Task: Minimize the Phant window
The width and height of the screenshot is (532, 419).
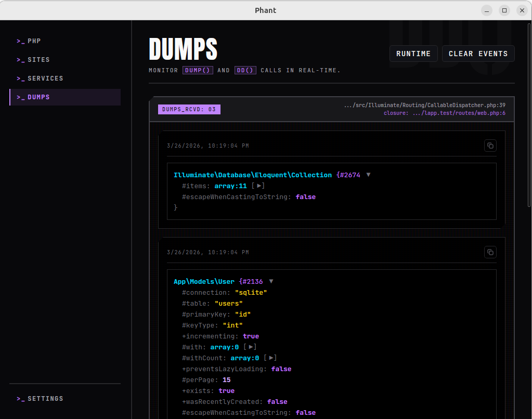Action: [487, 10]
